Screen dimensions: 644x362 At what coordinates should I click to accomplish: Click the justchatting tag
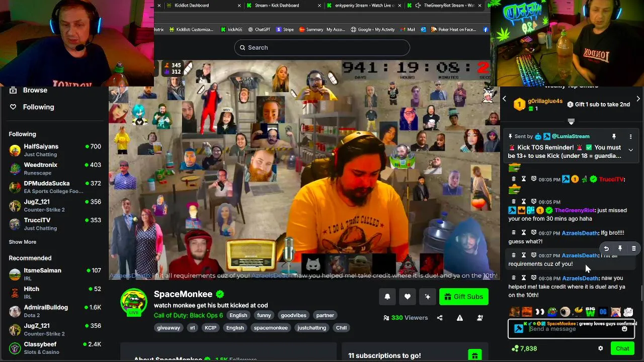click(312, 328)
